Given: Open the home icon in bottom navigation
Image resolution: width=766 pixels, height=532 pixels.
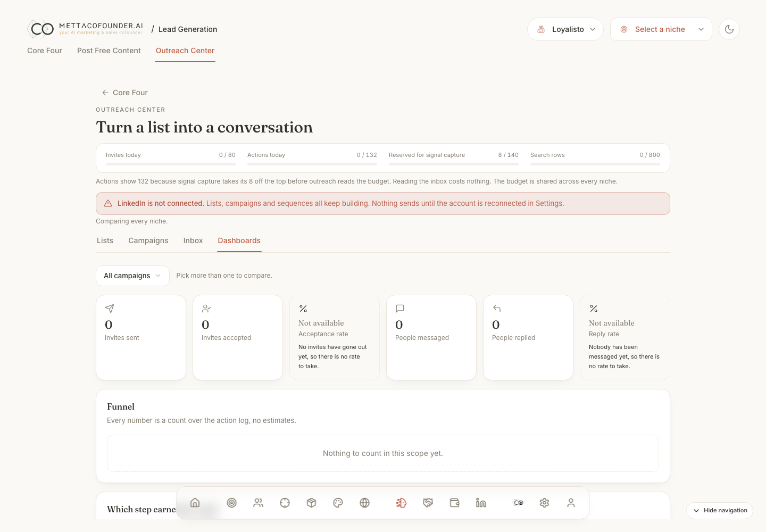Looking at the screenshot, I should click(x=195, y=503).
